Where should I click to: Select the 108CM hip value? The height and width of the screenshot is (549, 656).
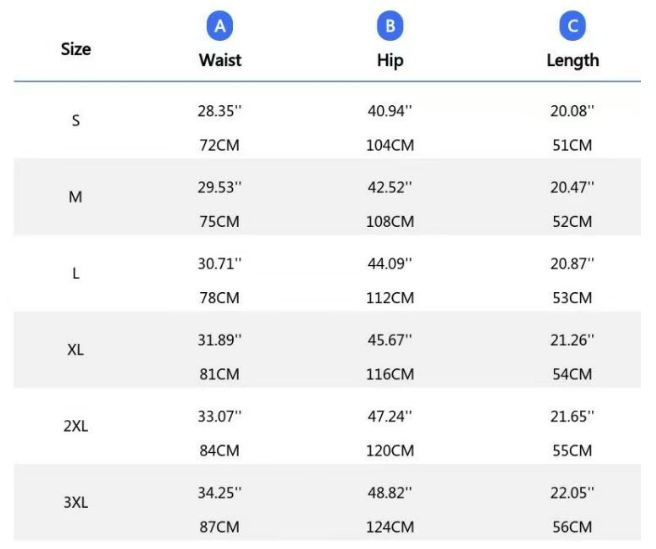click(x=390, y=222)
